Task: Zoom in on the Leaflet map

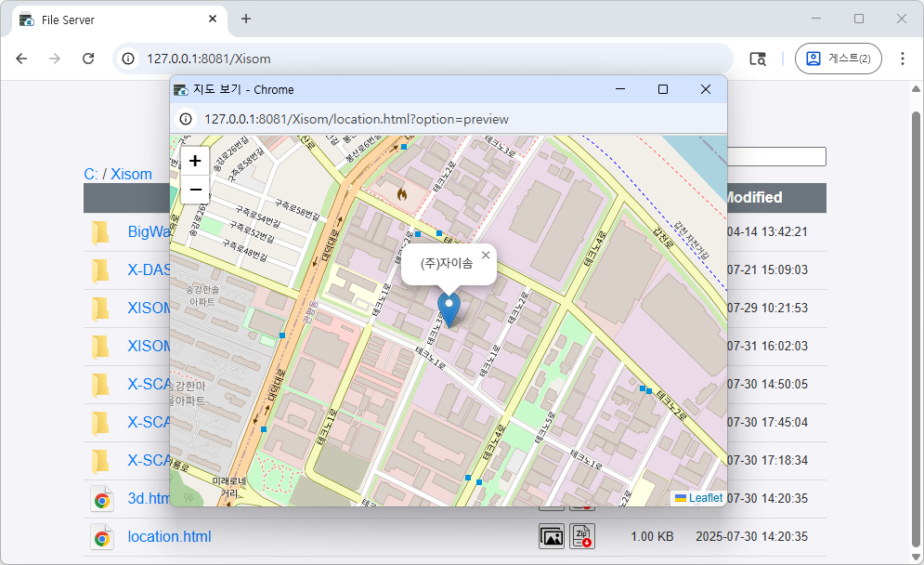Action: 195,161
